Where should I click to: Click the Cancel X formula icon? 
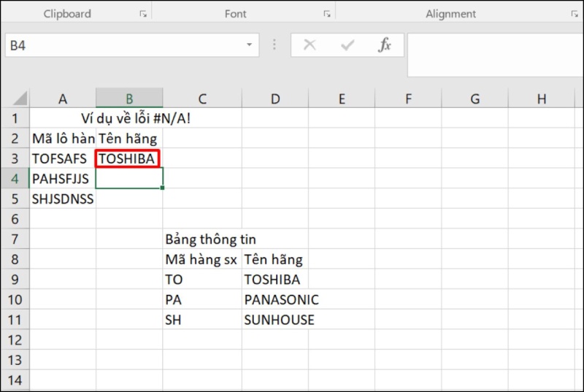[x=310, y=45]
